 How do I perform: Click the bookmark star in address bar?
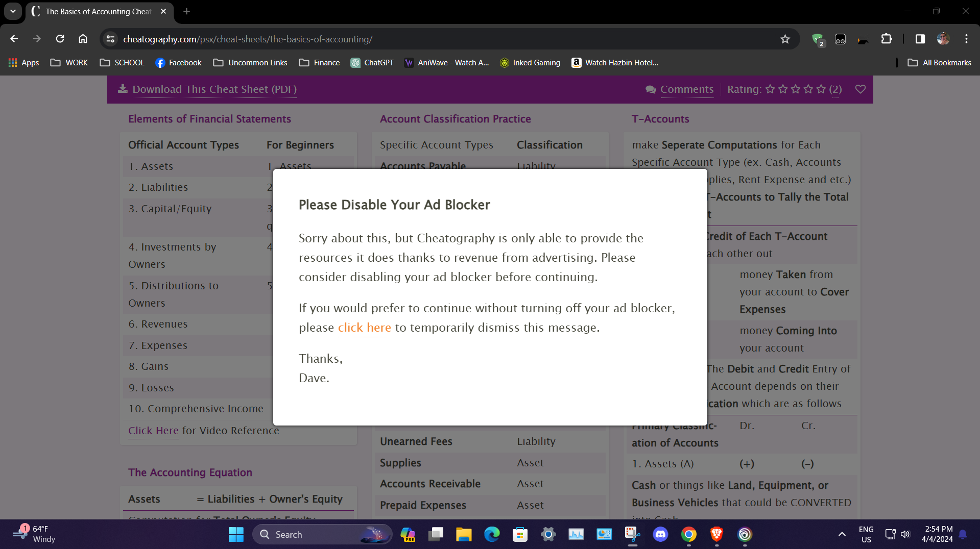click(785, 39)
